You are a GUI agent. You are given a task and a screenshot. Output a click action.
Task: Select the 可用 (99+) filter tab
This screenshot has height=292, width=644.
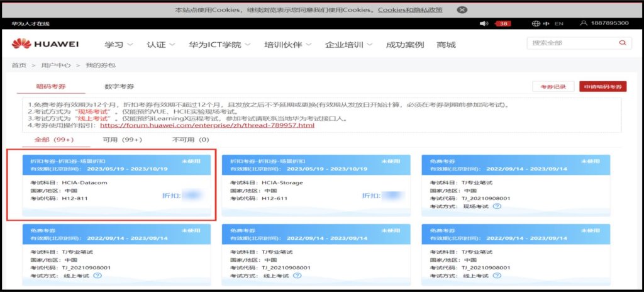pyautogui.click(x=123, y=140)
